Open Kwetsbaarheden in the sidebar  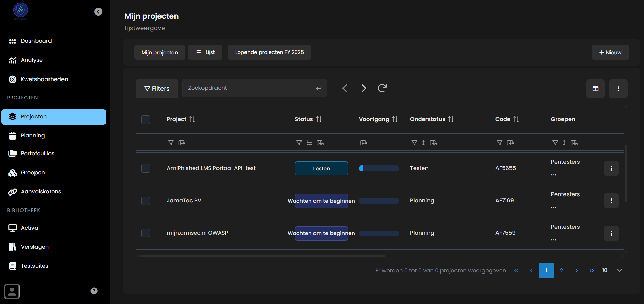click(44, 79)
